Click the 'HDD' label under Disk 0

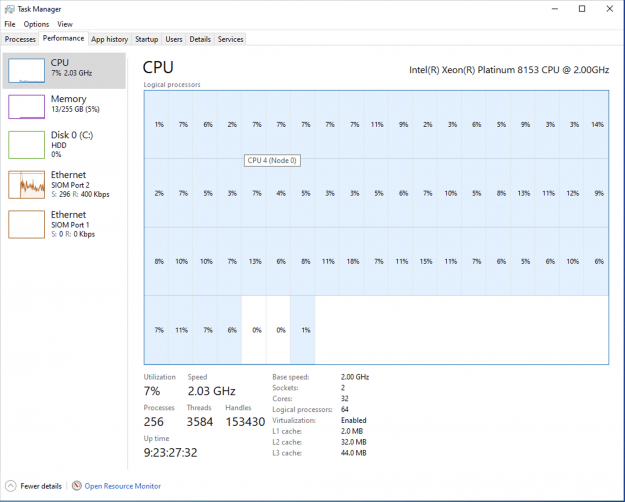(59, 145)
